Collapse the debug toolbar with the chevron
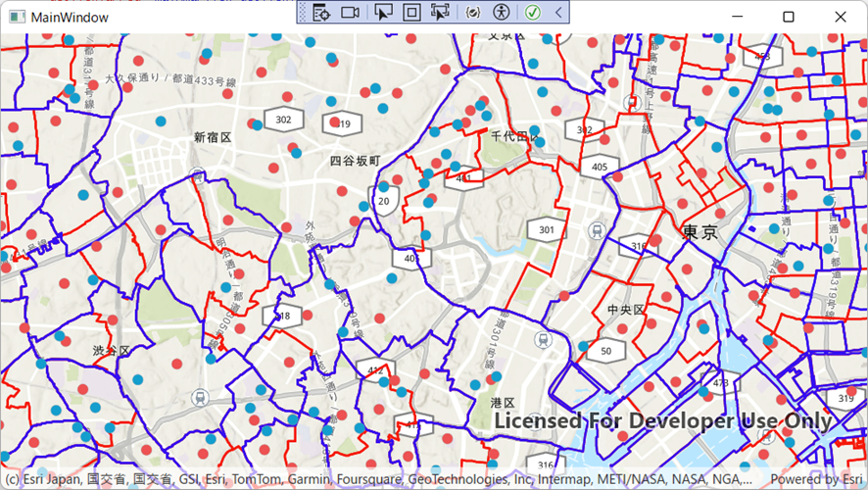The width and height of the screenshot is (868, 490). tap(558, 12)
